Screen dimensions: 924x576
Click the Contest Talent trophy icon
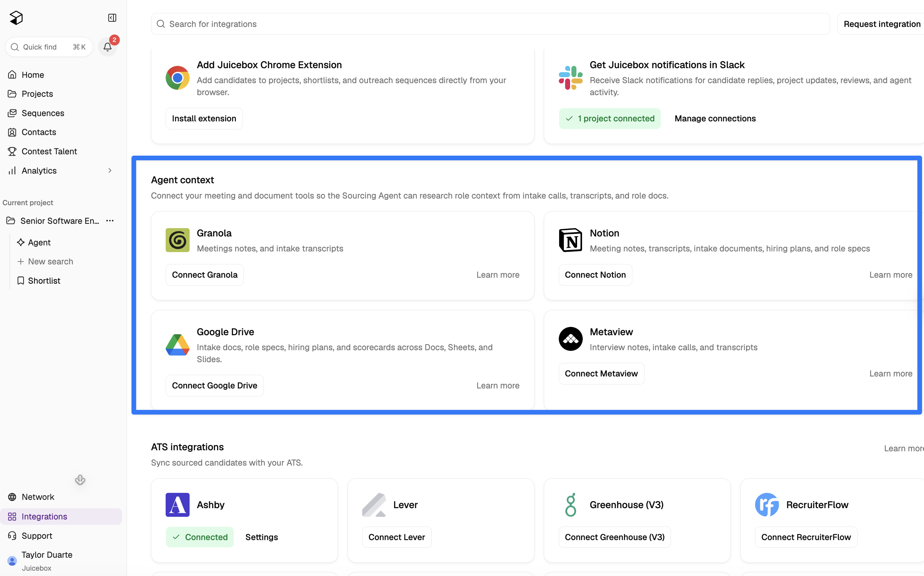pos(12,151)
